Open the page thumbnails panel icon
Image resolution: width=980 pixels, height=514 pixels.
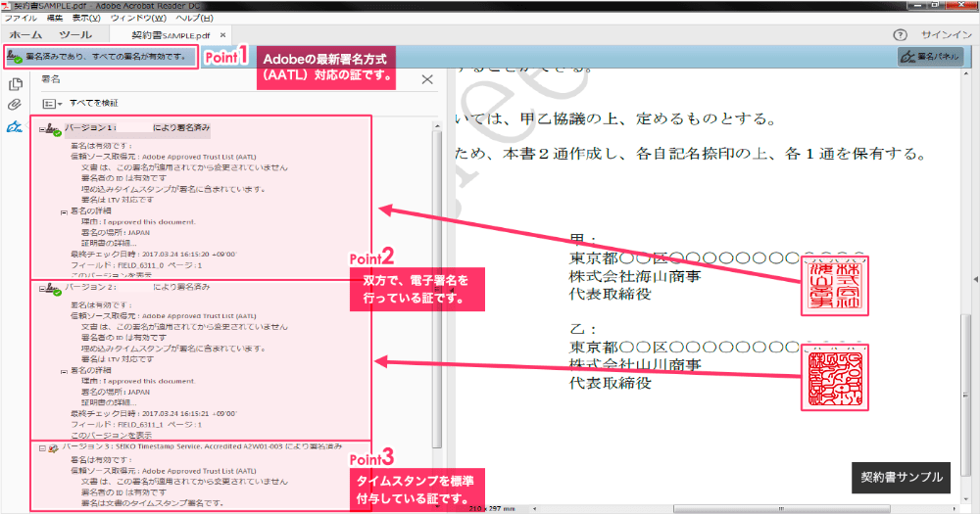coord(15,83)
